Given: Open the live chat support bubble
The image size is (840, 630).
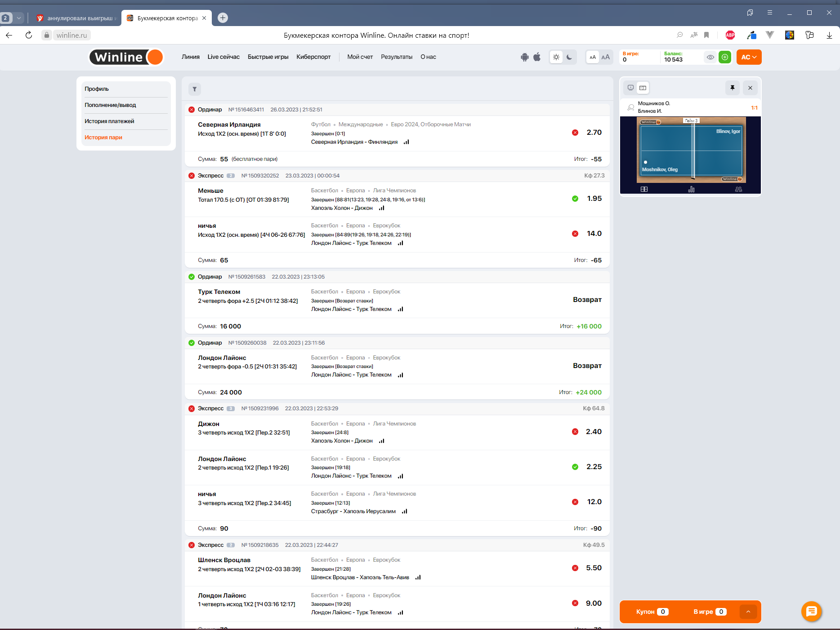Looking at the screenshot, I should click(x=811, y=611).
